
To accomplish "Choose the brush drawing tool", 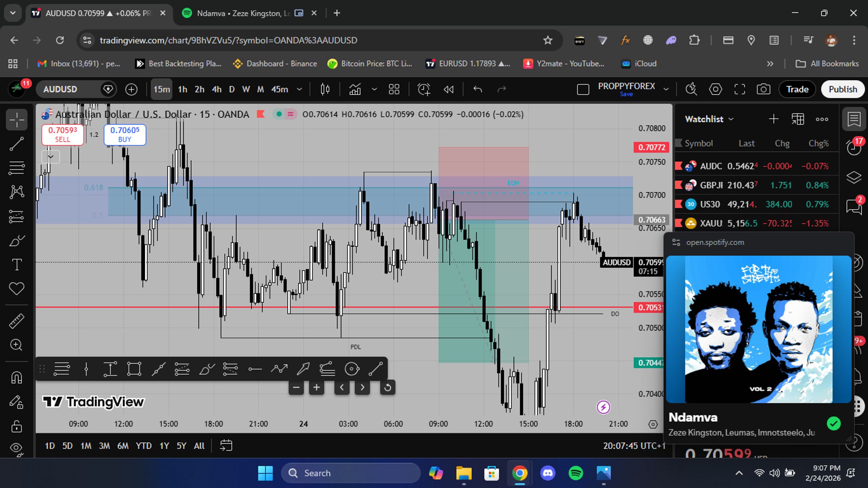I will 16,241.
